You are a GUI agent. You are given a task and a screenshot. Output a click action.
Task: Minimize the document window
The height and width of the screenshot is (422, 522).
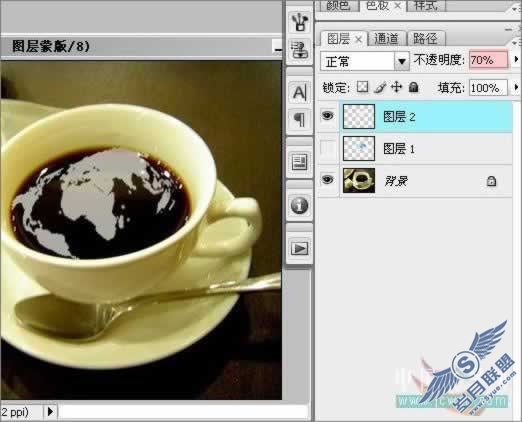(277, 46)
